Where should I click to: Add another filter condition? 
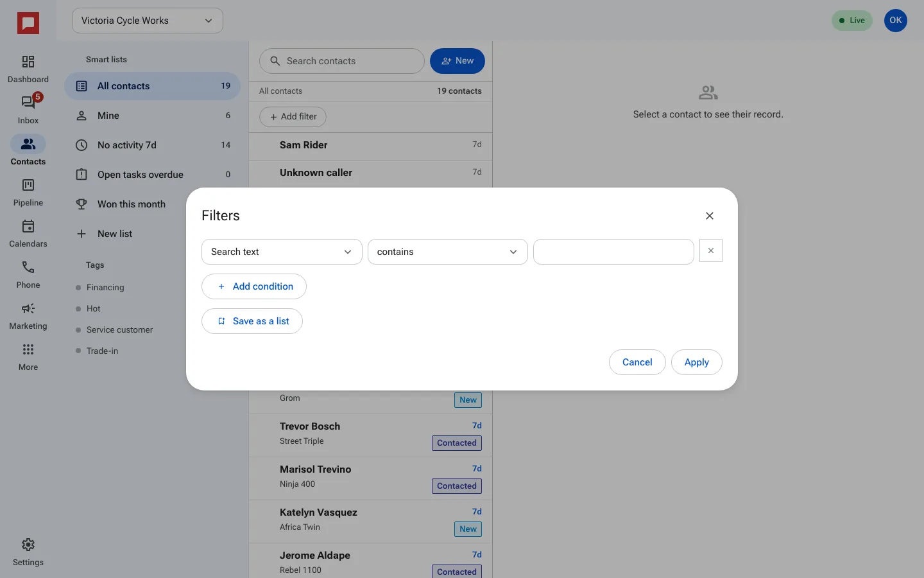[254, 286]
